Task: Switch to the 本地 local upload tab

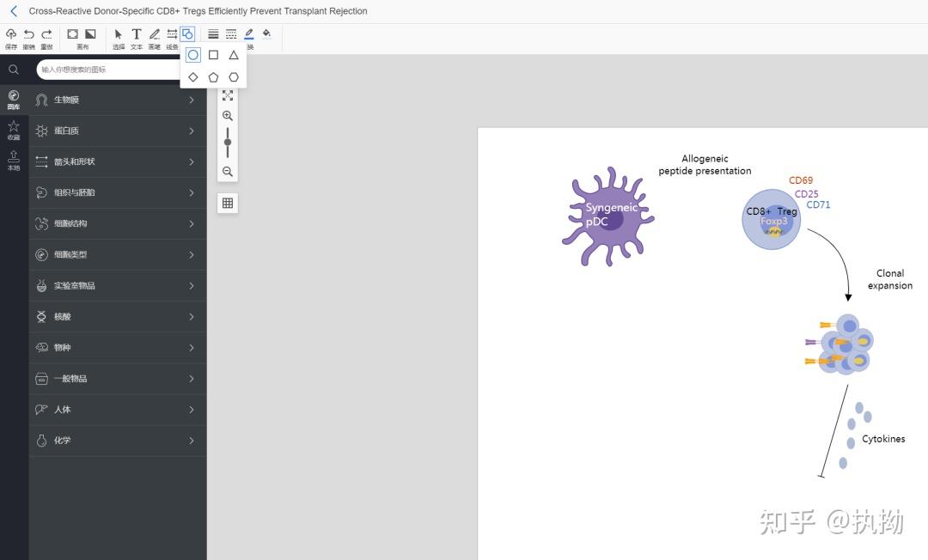Action: pyautogui.click(x=14, y=161)
